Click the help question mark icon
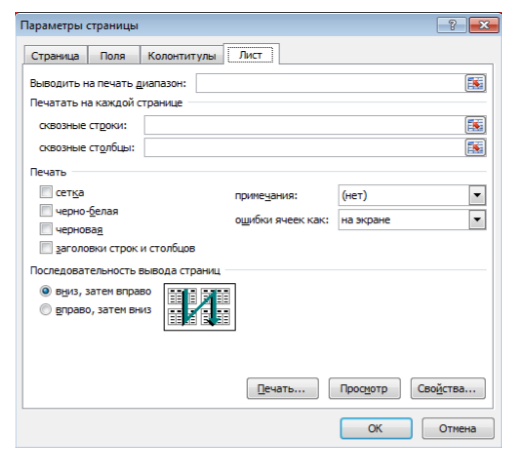Image resolution: width=519 pixels, height=457 pixels. (452, 25)
